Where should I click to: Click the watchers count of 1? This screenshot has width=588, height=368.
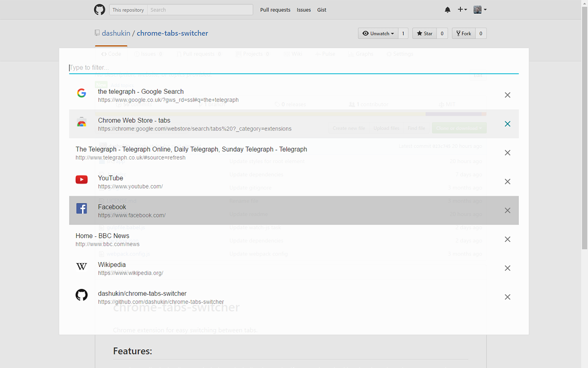403,33
